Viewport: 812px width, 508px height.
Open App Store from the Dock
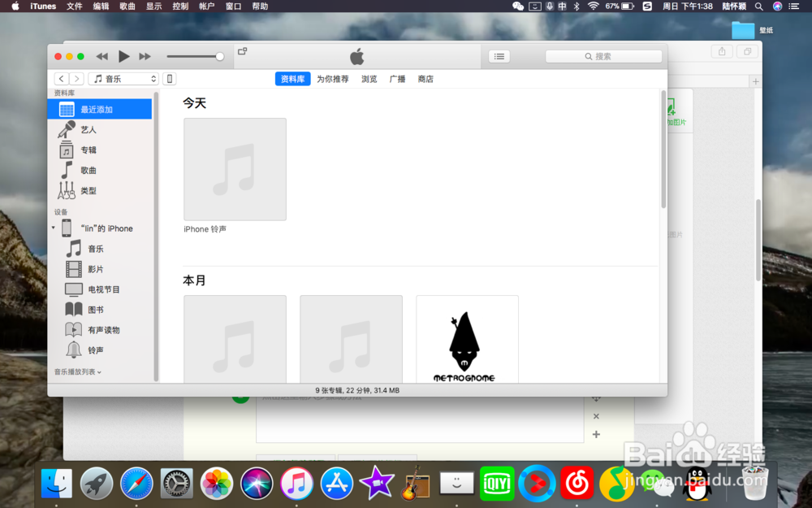[x=337, y=484]
